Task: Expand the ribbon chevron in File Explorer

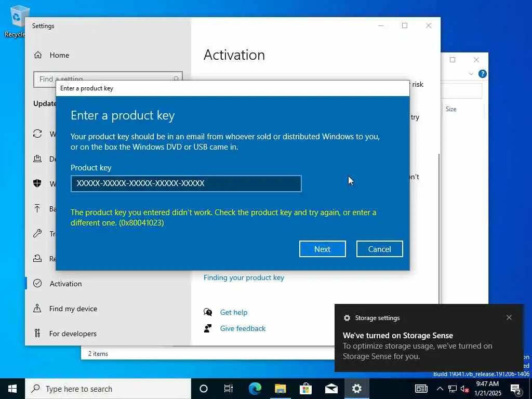Action: (471, 74)
